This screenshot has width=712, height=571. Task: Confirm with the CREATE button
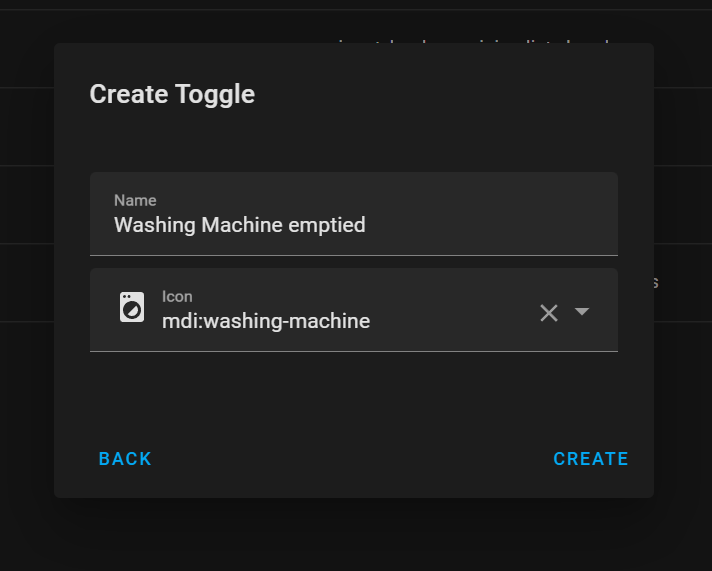click(x=591, y=459)
